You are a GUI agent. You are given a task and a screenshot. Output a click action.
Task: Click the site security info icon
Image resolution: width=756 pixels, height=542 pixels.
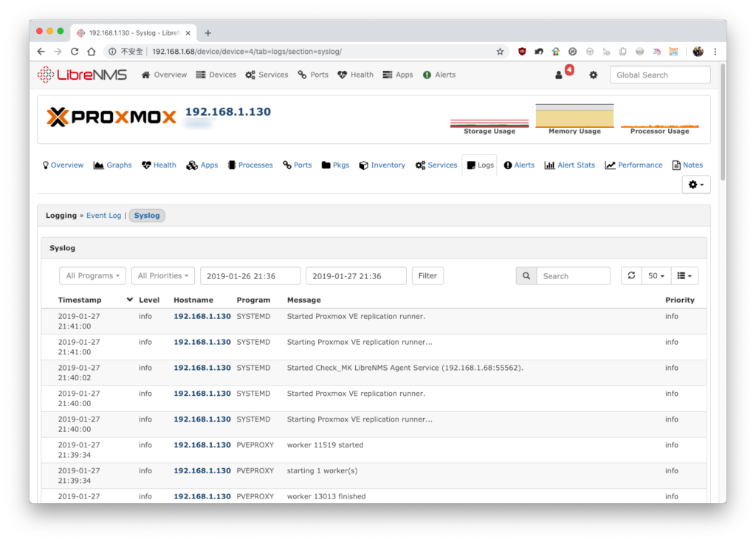(x=112, y=52)
